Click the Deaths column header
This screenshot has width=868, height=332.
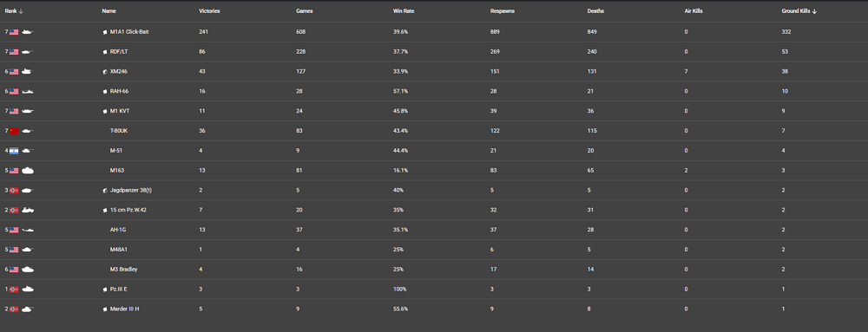tap(595, 11)
